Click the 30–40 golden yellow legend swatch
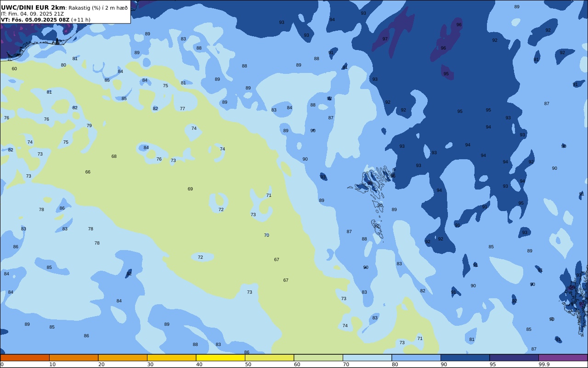Screen dimensions: 588x368 (x=171, y=357)
